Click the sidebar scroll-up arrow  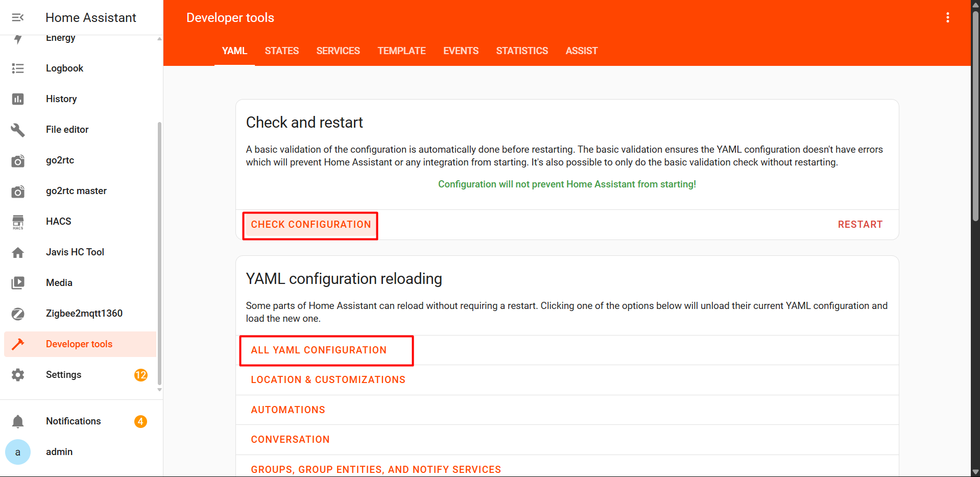click(x=159, y=39)
